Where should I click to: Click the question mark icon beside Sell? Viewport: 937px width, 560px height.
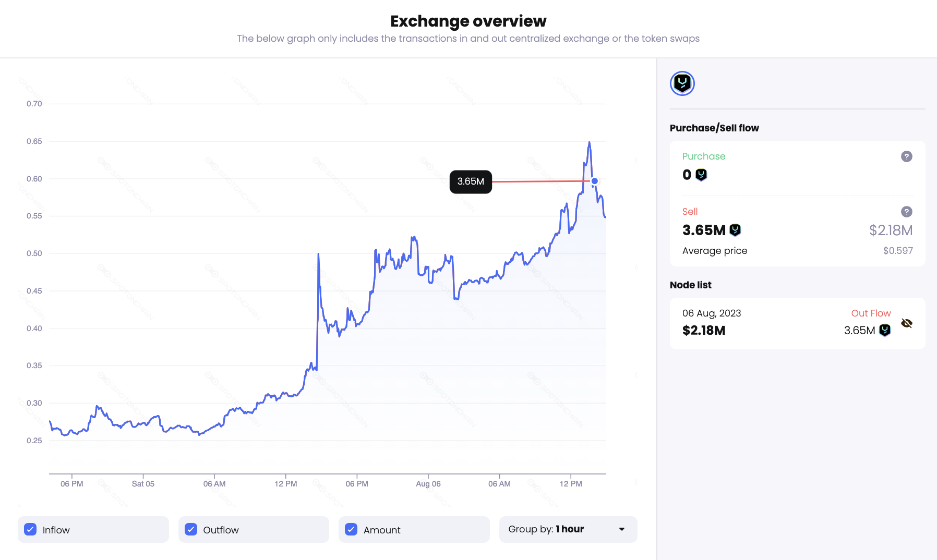[x=907, y=212]
